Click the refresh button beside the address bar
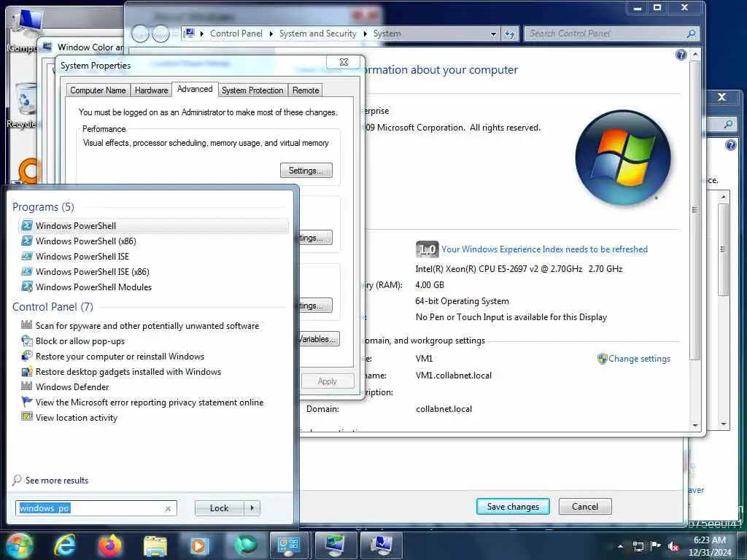The height and width of the screenshot is (560, 747). (x=509, y=34)
